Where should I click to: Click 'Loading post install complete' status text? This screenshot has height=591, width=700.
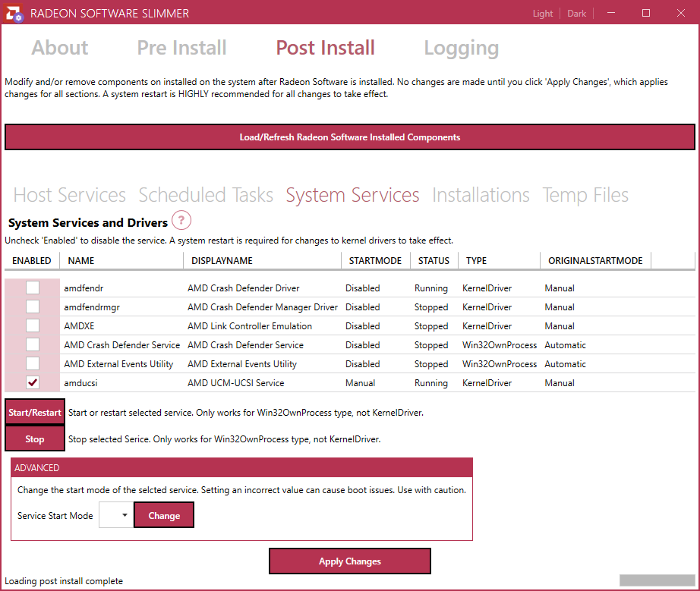[x=64, y=580]
